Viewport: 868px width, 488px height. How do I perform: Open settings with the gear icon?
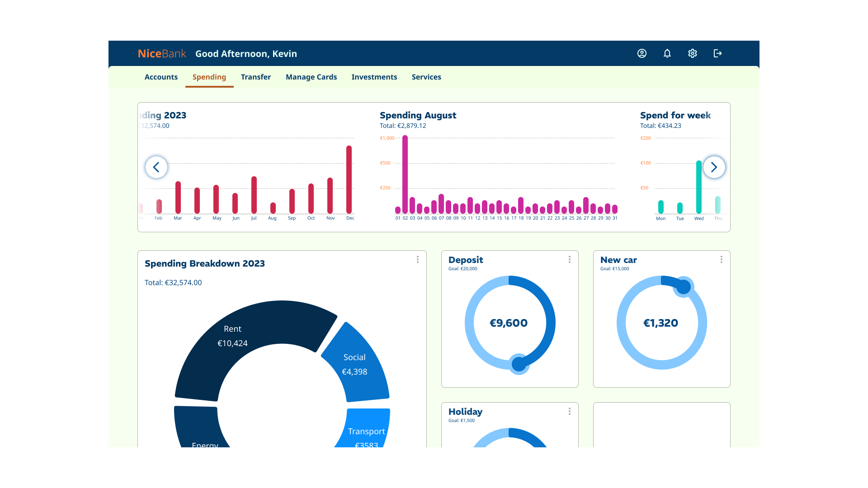(693, 53)
